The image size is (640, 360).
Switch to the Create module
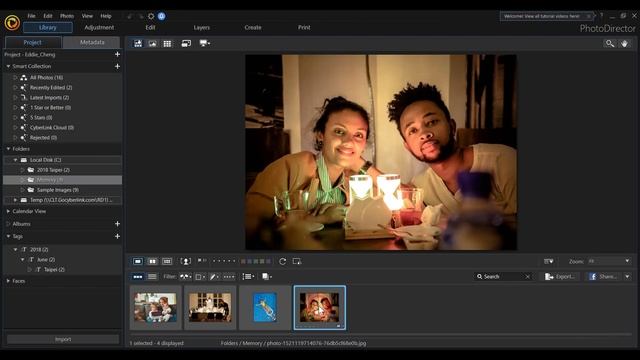[x=253, y=27]
